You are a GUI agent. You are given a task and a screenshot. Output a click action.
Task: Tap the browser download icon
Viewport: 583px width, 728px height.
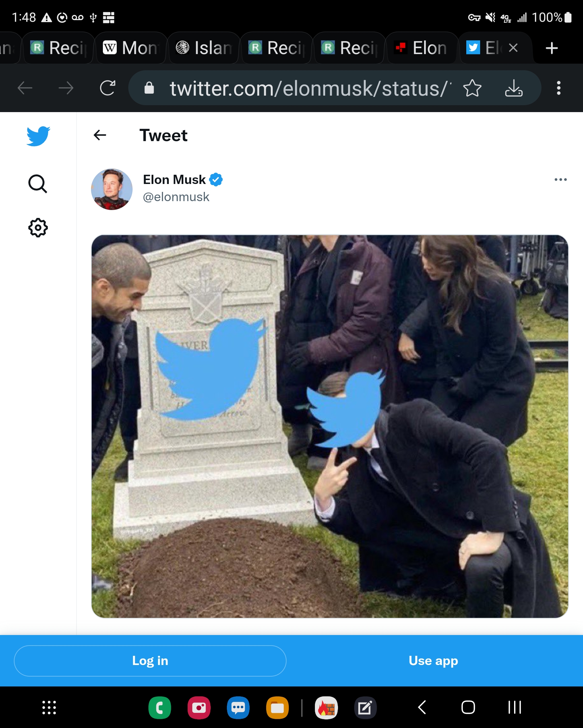(513, 88)
